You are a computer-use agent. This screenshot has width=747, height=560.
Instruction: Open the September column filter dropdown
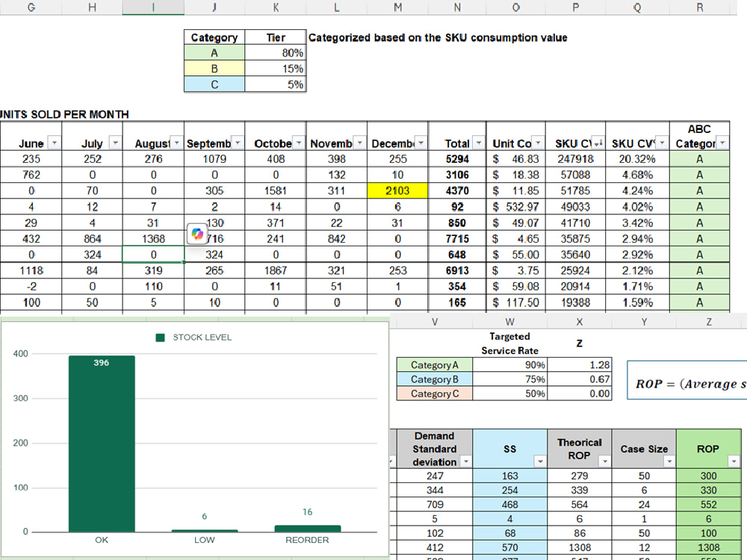[x=238, y=143]
